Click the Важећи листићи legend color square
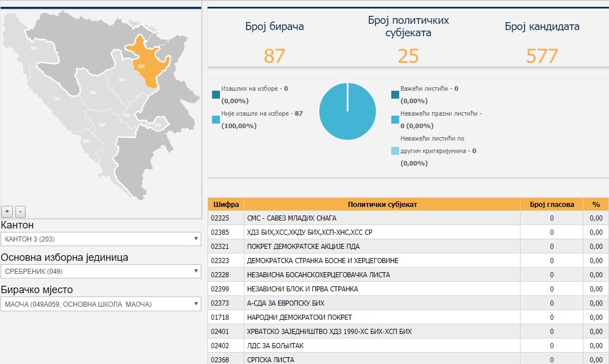Viewport: 609px width, 364px height. click(395, 95)
